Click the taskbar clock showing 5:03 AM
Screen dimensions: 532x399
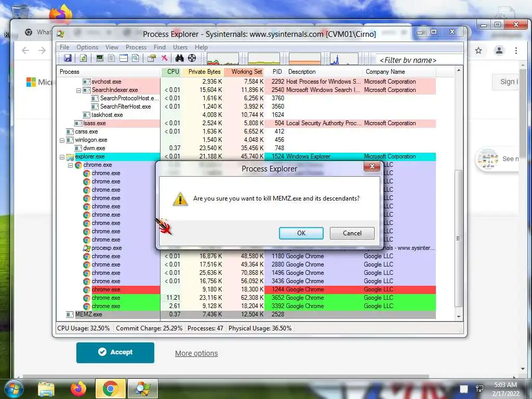[506, 389]
